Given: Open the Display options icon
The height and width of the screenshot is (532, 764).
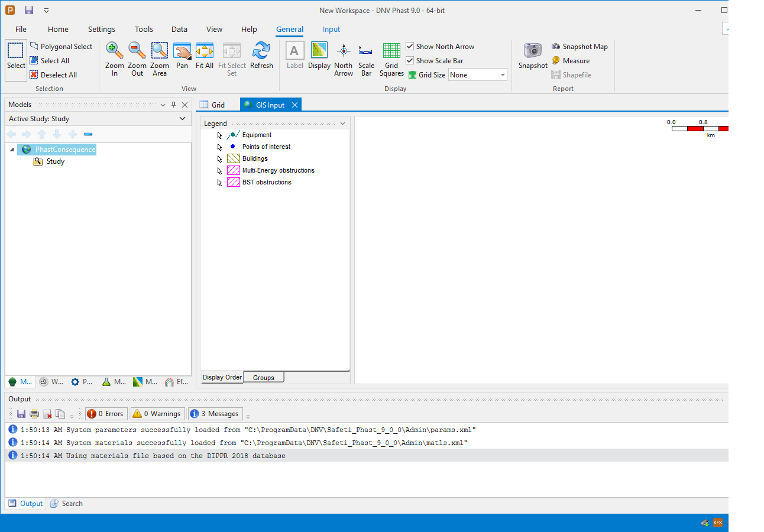Looking at the screenshot, I should 319,56.
